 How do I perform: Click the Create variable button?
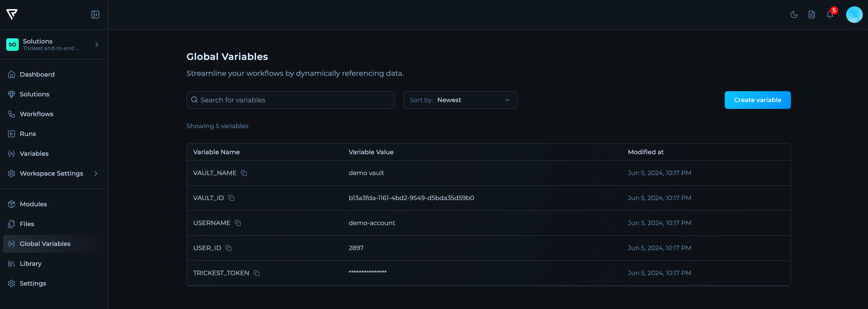[757, 100]
